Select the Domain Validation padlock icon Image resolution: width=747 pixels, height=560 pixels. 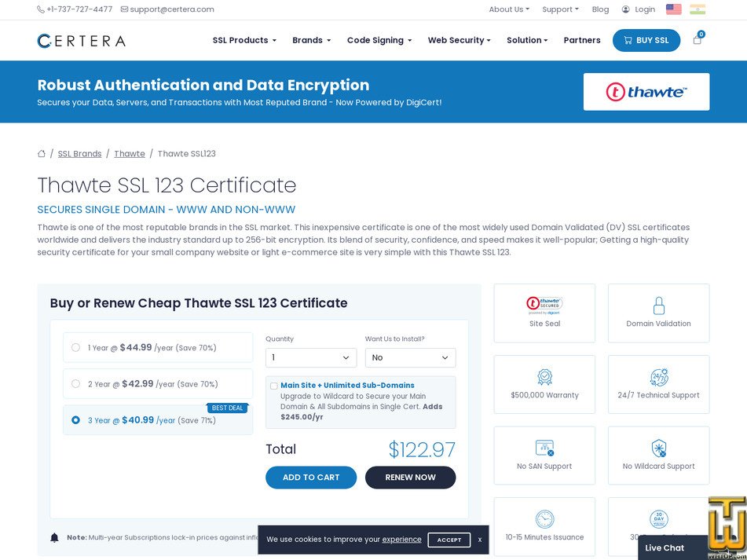(658, 304)
